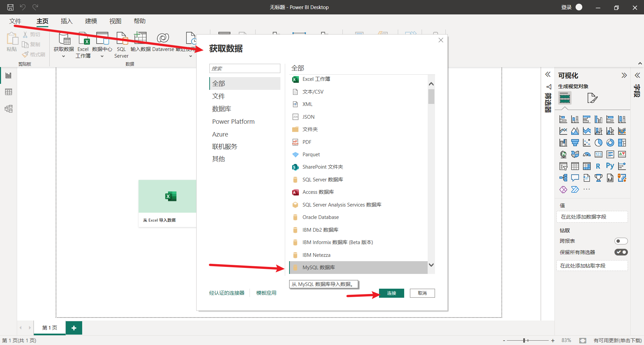Click the Excel 工作簿 ribbon button
644x345 pixels.
(x=83, y=45)
